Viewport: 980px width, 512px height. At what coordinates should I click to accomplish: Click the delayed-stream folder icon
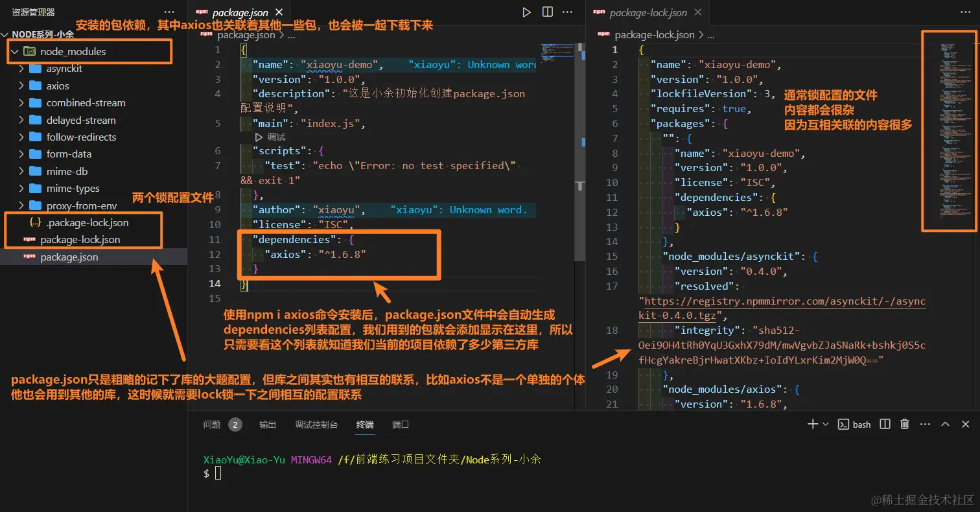click(x=36, y=120)
